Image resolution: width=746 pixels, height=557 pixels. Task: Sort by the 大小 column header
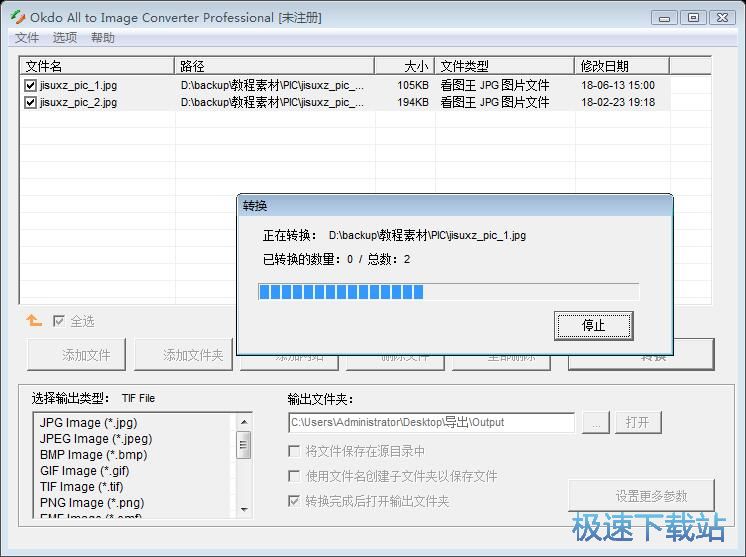405,66
